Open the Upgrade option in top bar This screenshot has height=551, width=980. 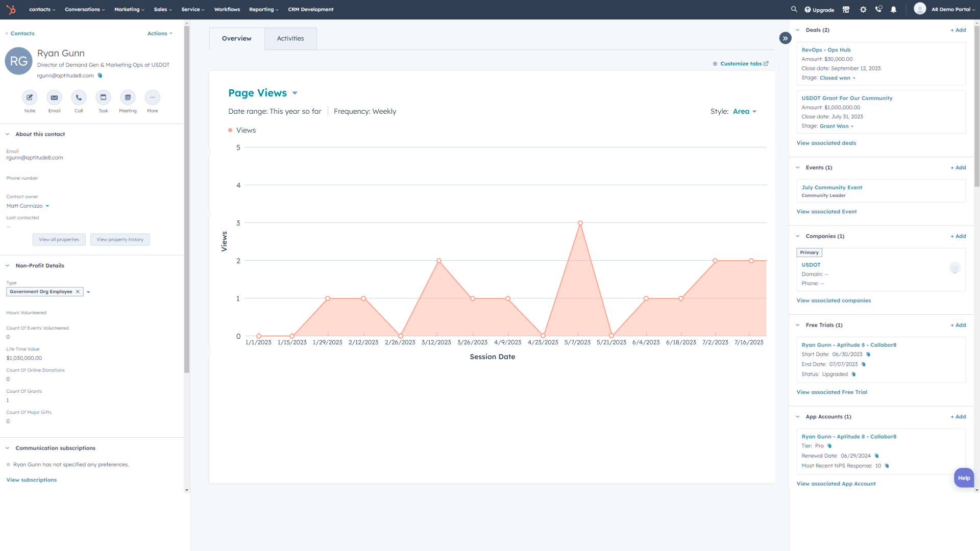pos(819,10)
